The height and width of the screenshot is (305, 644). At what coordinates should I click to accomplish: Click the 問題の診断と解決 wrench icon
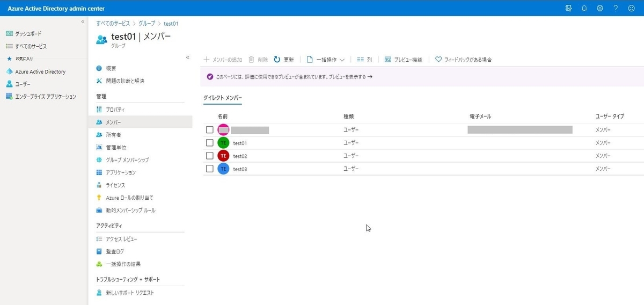tap(99, 81)
